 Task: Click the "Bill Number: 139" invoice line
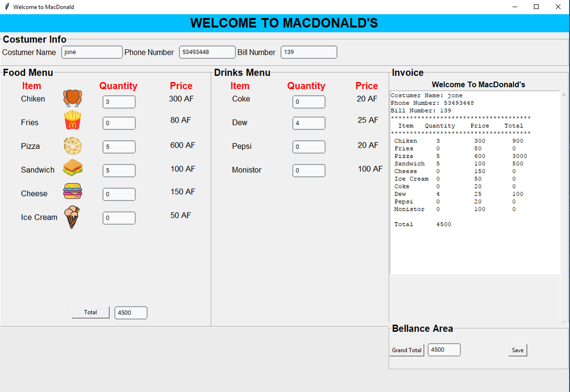pos(421,111)
